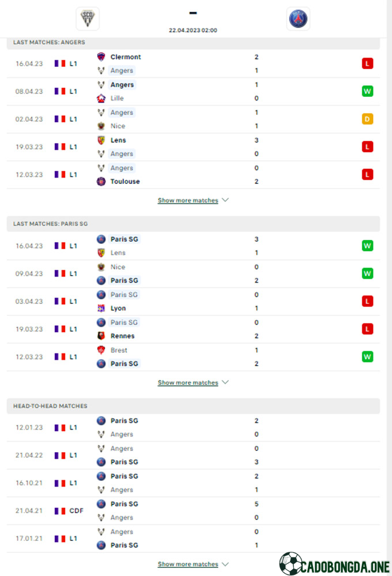Expand more matches under Paris SG section
The image size is (392, 576).
[193, 382]
